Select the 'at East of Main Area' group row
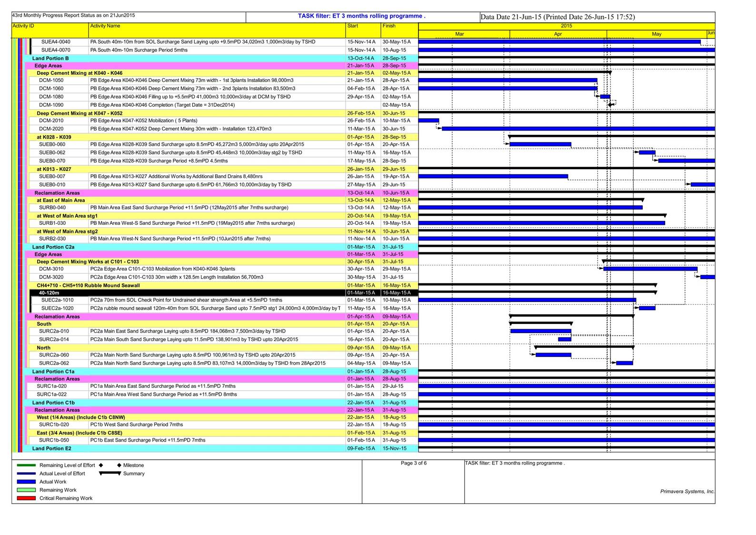This screenshot has width=756, height=535. click(223, 200)
